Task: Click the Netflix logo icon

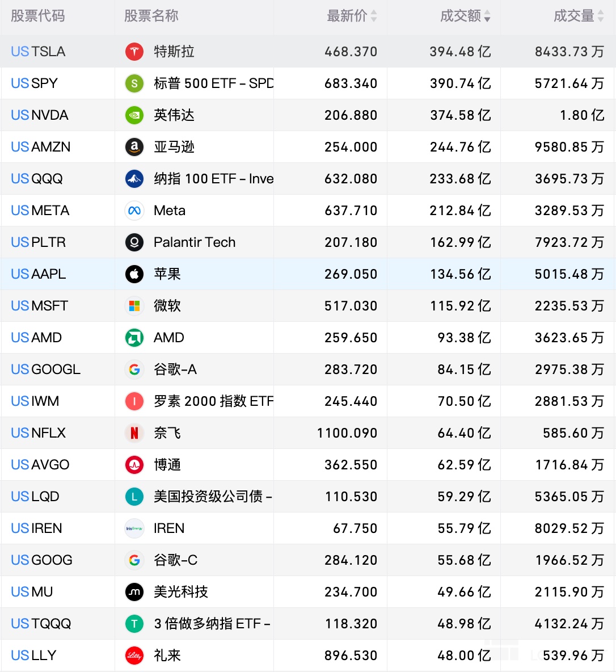Action: click(134, 433)
